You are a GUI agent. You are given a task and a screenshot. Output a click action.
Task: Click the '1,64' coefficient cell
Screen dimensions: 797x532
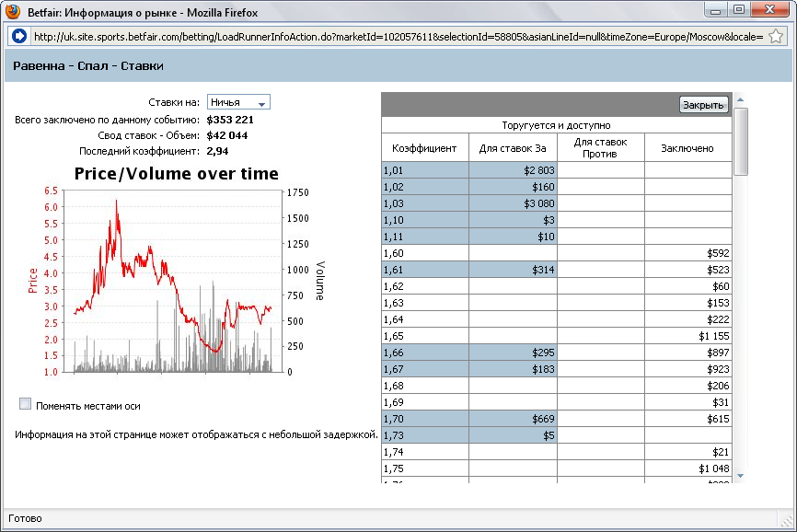[425, 319]
